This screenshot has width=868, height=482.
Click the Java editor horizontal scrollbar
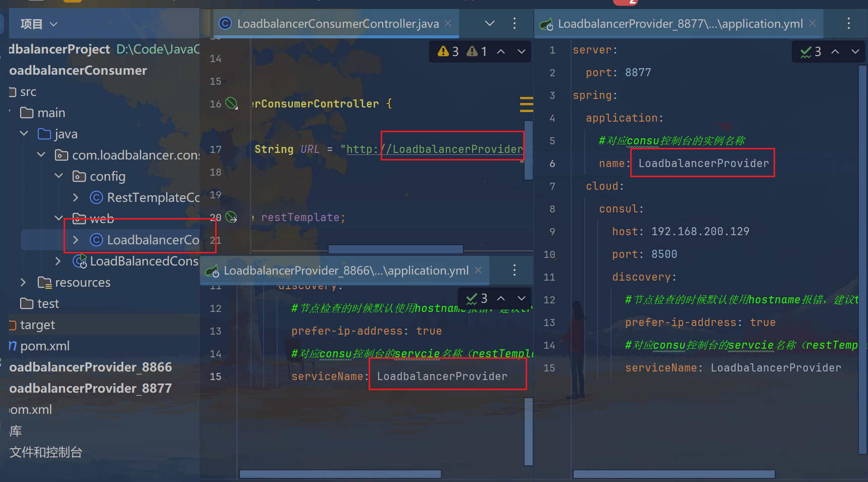click(x=395, y=249)
